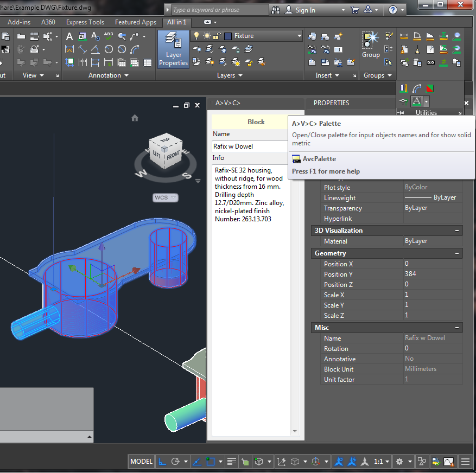Toggle layer on/off lightbulb for Fixture layer
The height and width of the screenshot is (473, 476).
(197, 36)
